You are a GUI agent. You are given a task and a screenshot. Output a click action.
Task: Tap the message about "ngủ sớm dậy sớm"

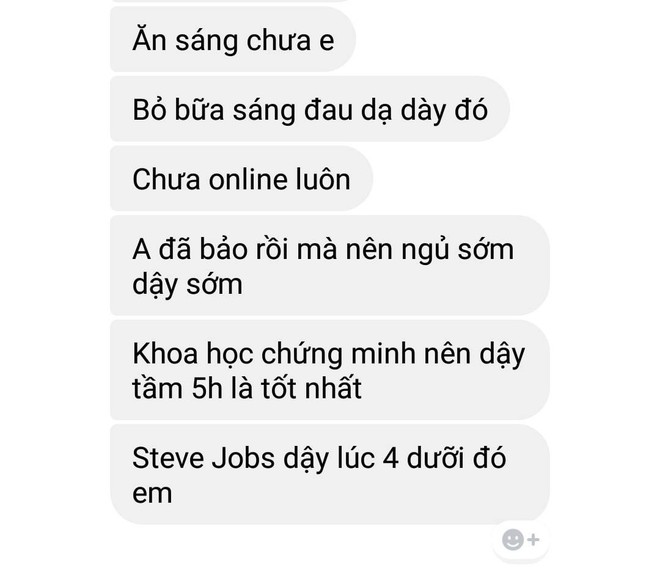[330, 265]
